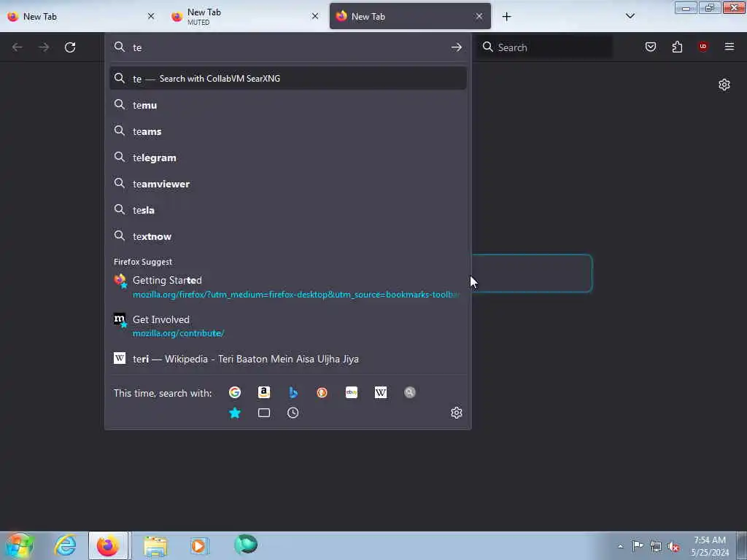Search this time with DuckDuckGo

(x=322, y=392)
